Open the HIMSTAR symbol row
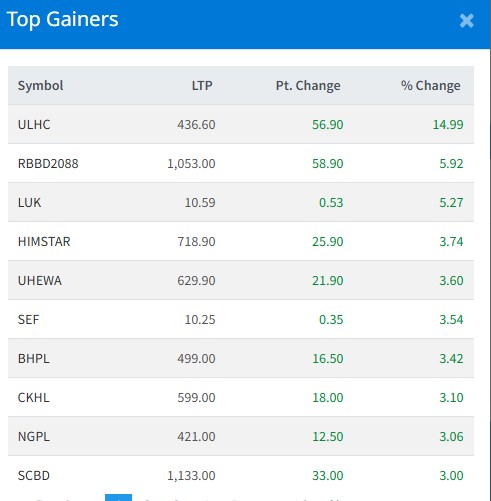This screenshot has height=501, width=491. click(x=241, y=241)
